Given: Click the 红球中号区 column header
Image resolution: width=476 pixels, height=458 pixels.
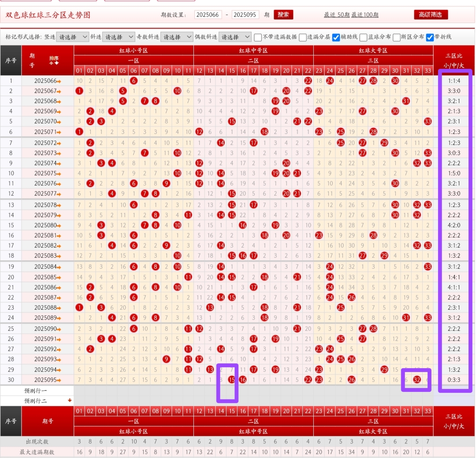Looking at the screenshot, I should [253, 50].
